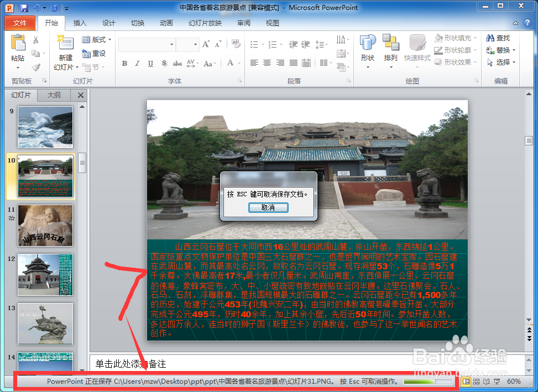The width and height of the screenshot is (538, 392).
Task: Toggle Underline formatting button
Action: (150, 64)
